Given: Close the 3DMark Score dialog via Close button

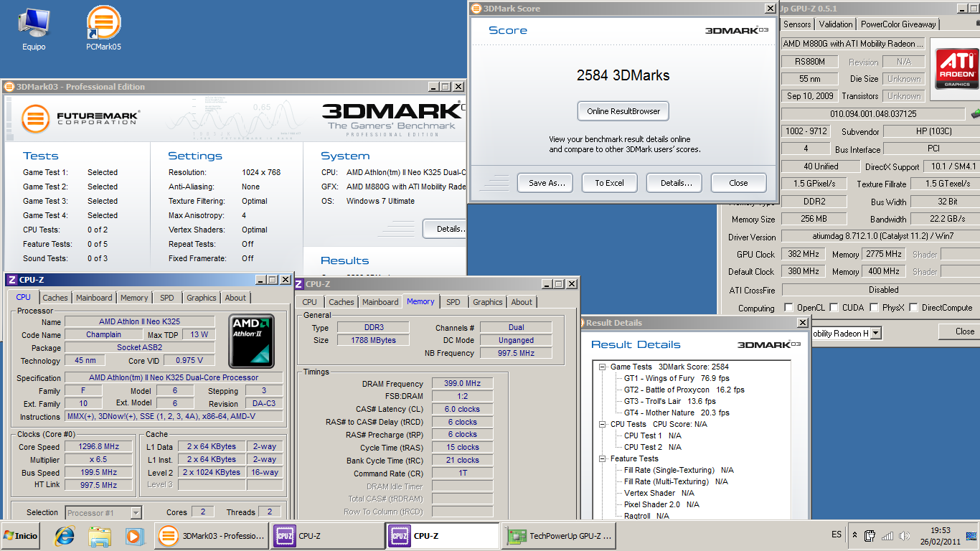Looking at the screenshot, I should click(x=738, y=183).
